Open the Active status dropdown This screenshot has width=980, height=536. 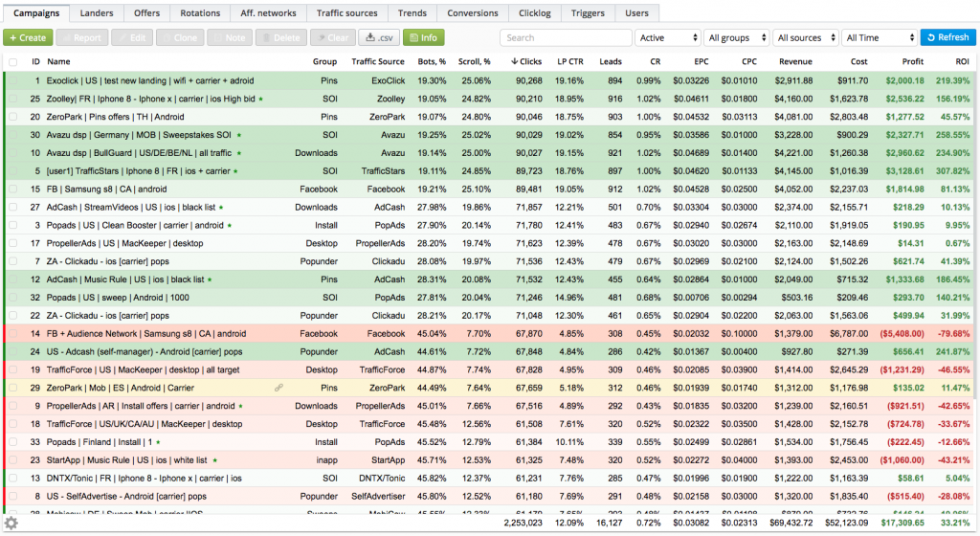coord(667,37)
